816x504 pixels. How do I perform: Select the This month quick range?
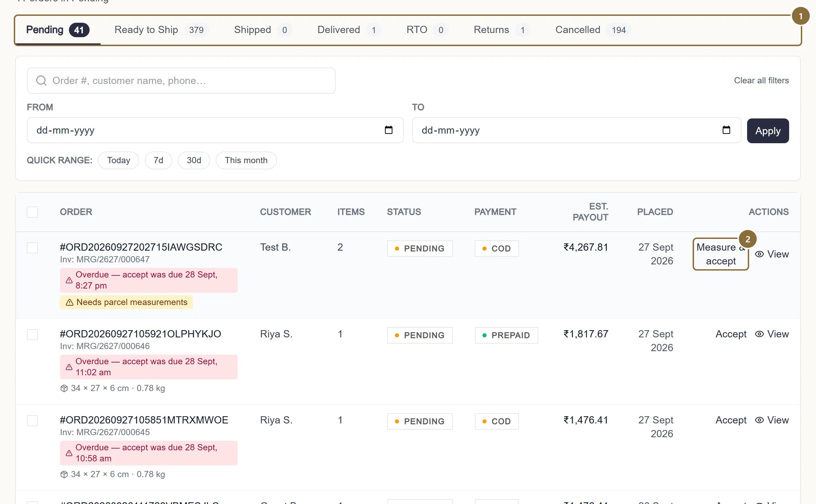point(246,160)
